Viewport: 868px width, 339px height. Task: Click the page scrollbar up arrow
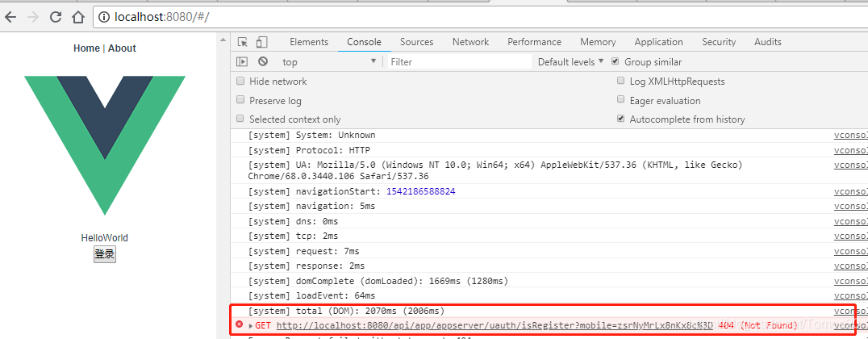coord(223,40)
